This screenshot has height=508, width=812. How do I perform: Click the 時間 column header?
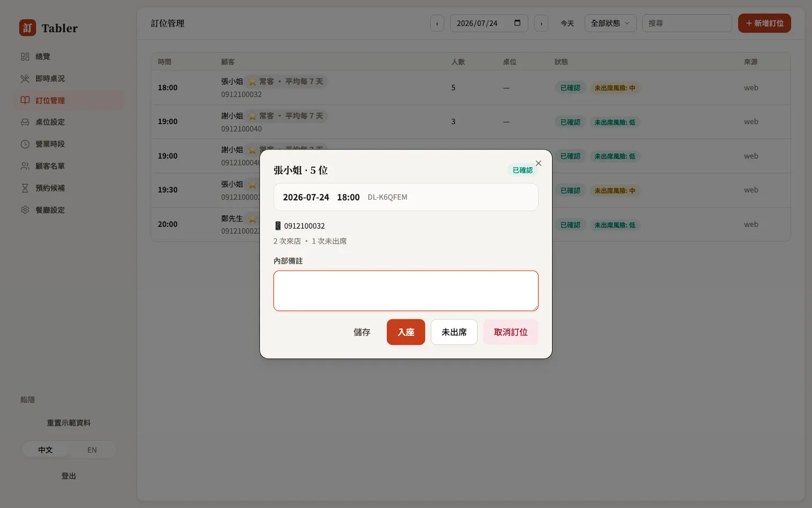[165, 62]
